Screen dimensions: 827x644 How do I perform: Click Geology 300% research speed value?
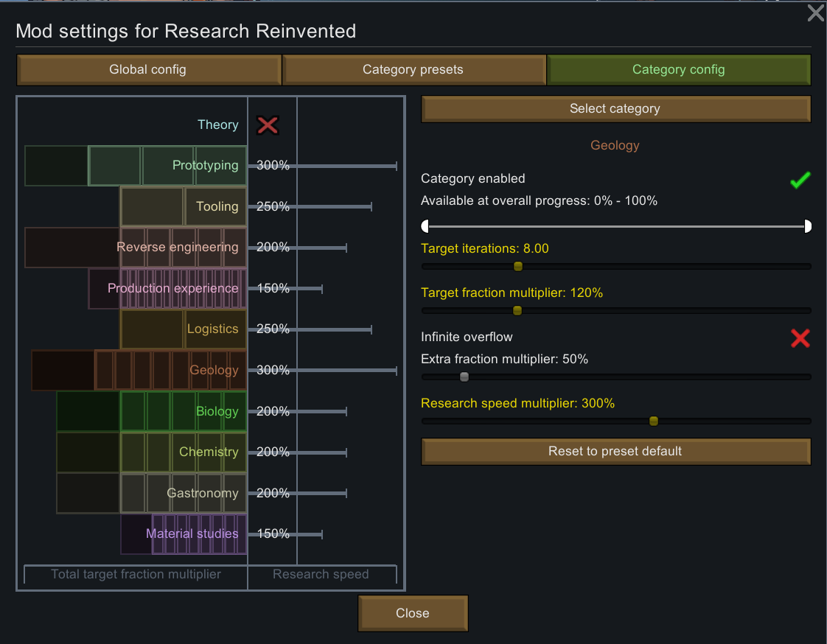(x=273, y=370)
